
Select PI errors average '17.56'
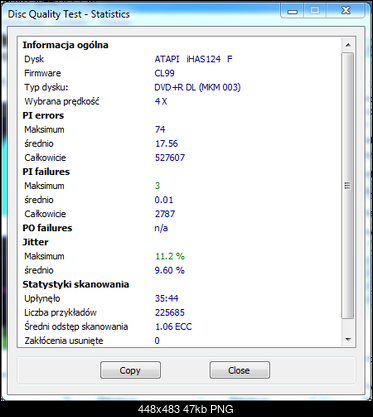click(x=166, y=143)
